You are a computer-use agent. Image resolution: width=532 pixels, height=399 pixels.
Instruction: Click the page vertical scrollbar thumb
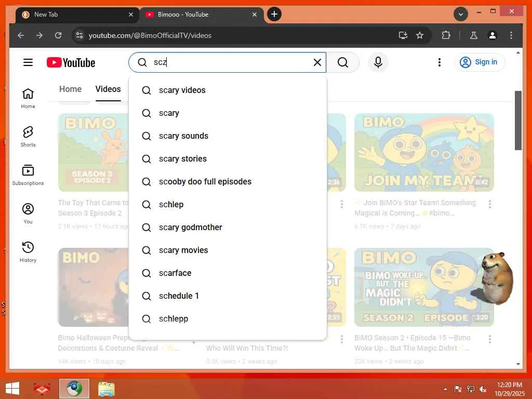click(518, 121)
